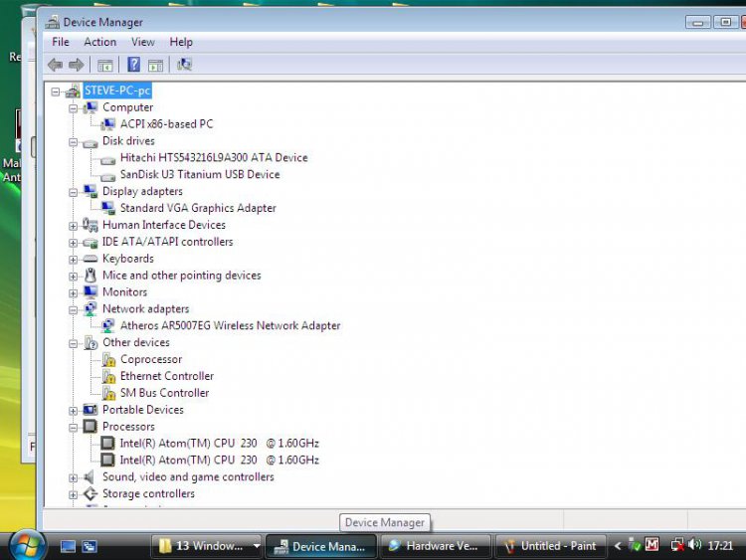Click the Coprocessor warning icon
This screenshot has width=746, height=560.
[x=109, y=360]
